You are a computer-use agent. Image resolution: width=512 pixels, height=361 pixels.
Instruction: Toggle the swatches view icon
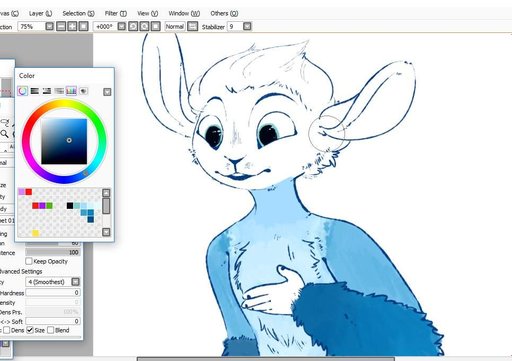(x=71, y=91)
